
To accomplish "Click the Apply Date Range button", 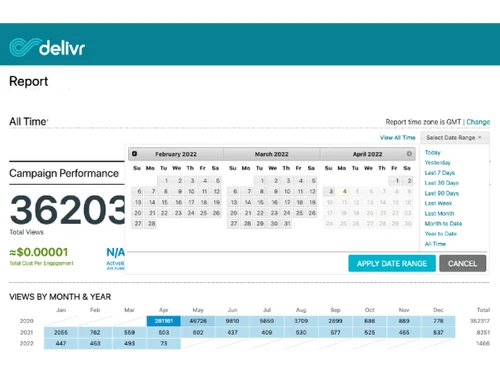I will coord(392,263).
